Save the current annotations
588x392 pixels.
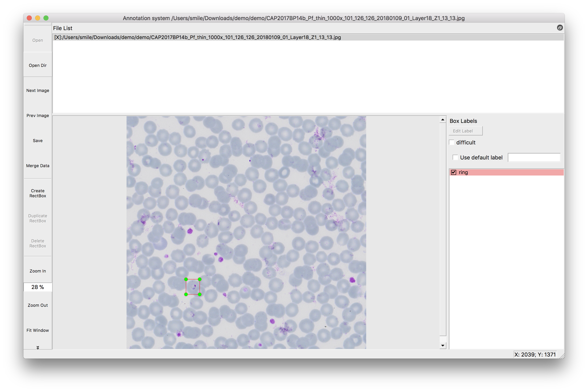[37, 140]
